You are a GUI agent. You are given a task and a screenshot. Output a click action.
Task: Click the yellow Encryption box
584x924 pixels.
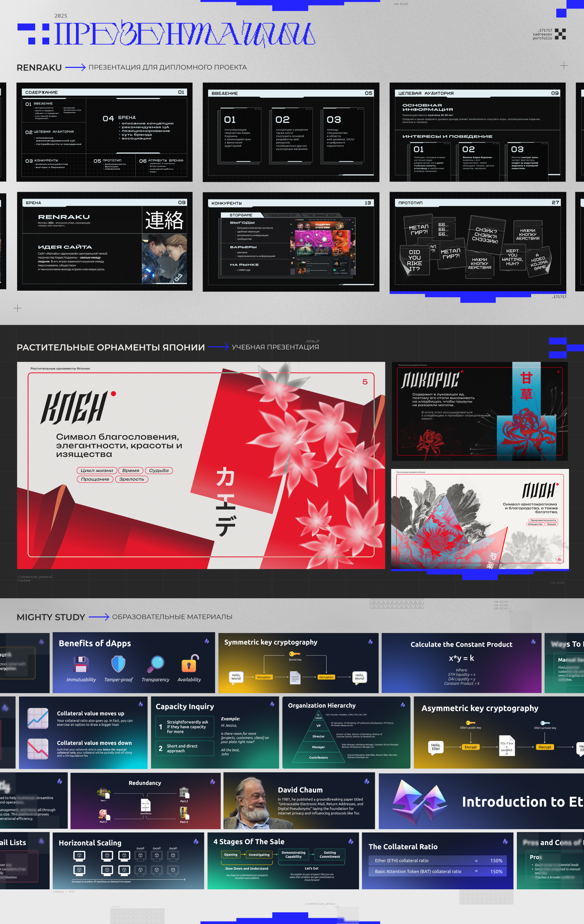(264, 677)
